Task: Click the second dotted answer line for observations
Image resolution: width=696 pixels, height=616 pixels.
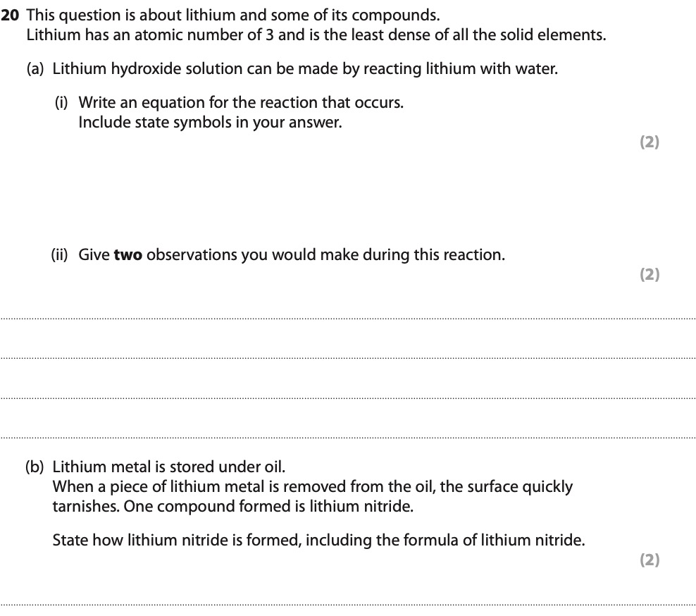Action: pyautogui.click(x=348, y=359)
